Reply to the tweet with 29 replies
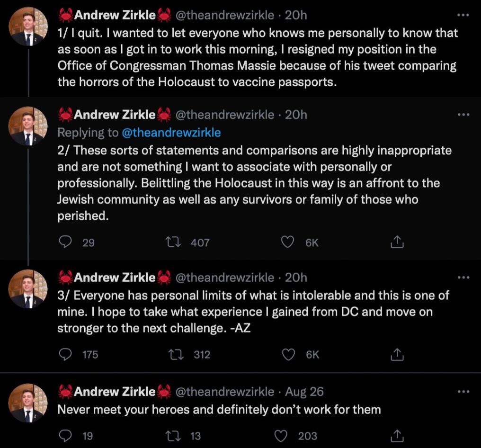Image resolution: width=481 pixels, height=448 pixels. (65, 242)
